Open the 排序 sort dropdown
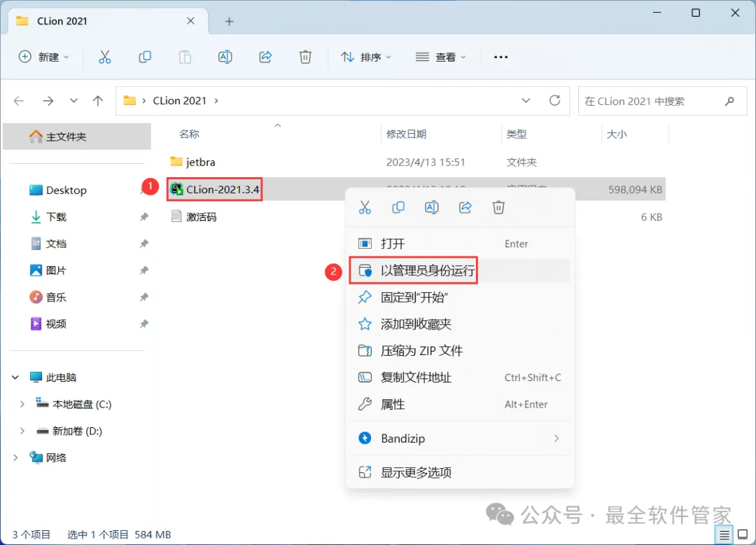756x545 pixels. [366, 57]
